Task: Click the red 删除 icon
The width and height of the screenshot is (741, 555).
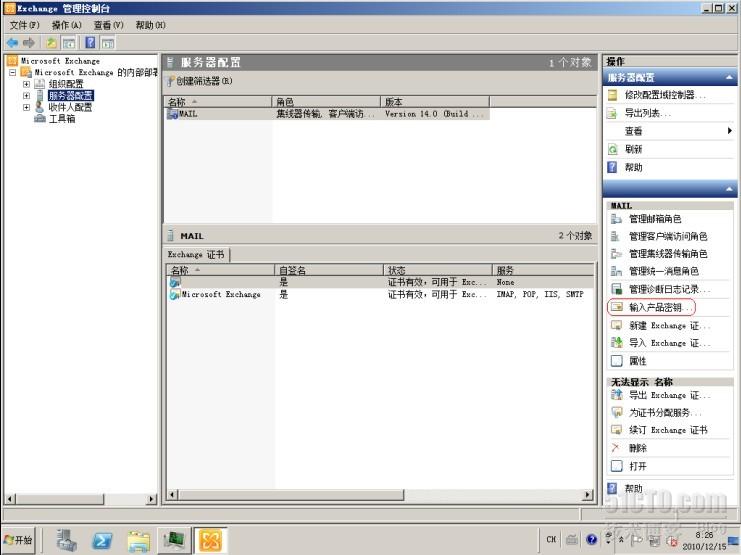Action: click(616, 448)
